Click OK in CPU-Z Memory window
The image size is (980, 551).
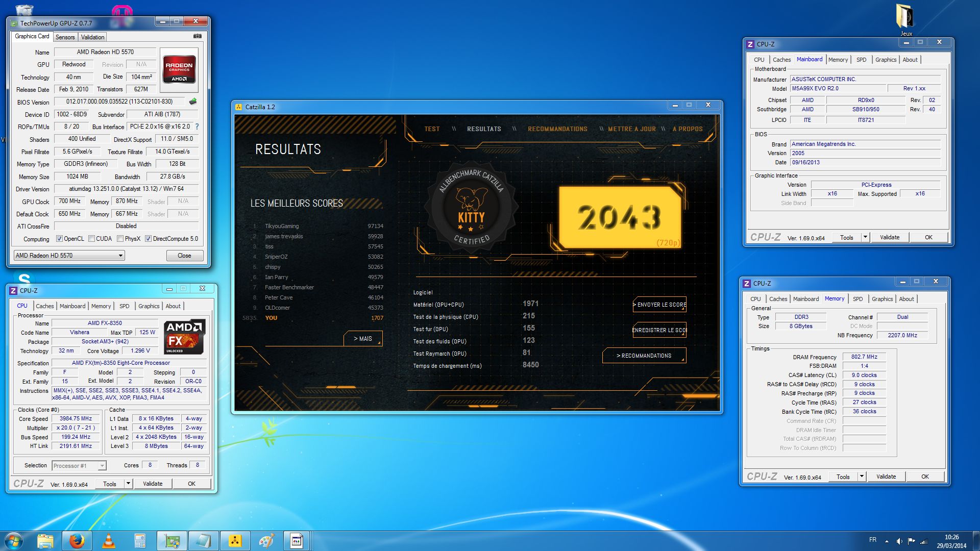(x=925, y=477)
